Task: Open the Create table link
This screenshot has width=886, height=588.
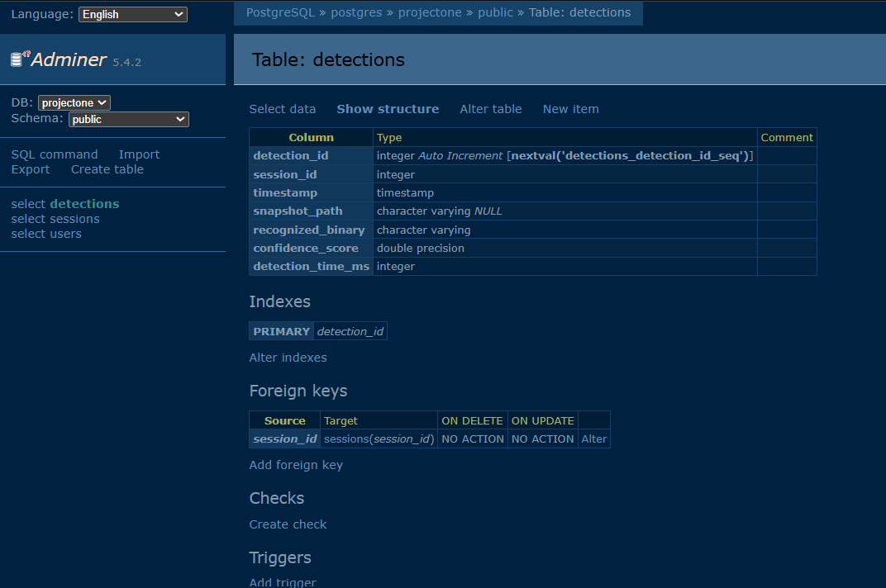Action: [x=107, y=169]
